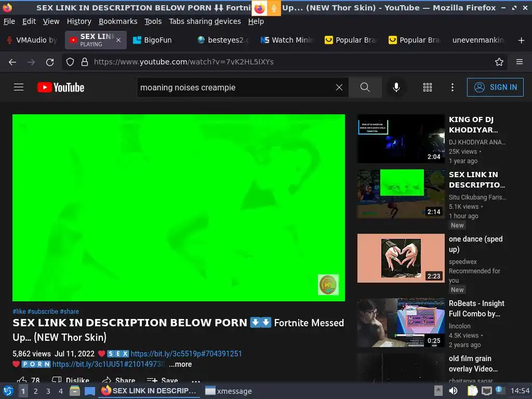This screenshot has height=399, width=532.
Task: Expand description with ...more
Action: pos(180,364)
